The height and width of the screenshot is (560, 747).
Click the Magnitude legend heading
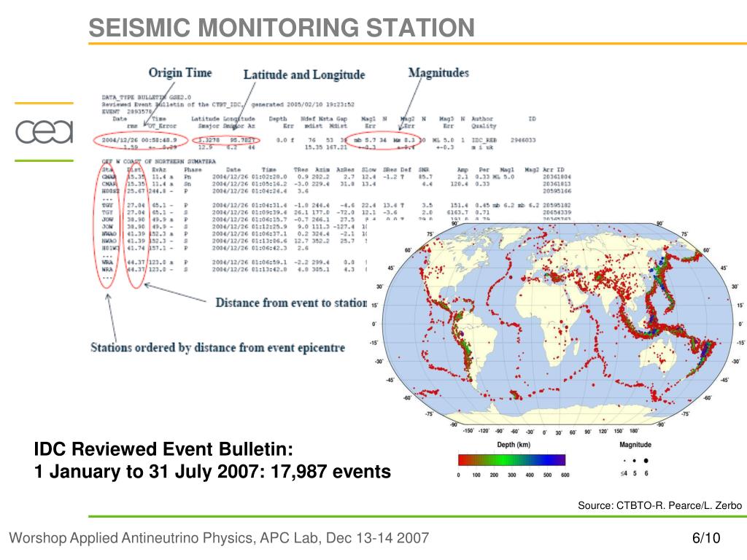(635, 445)
